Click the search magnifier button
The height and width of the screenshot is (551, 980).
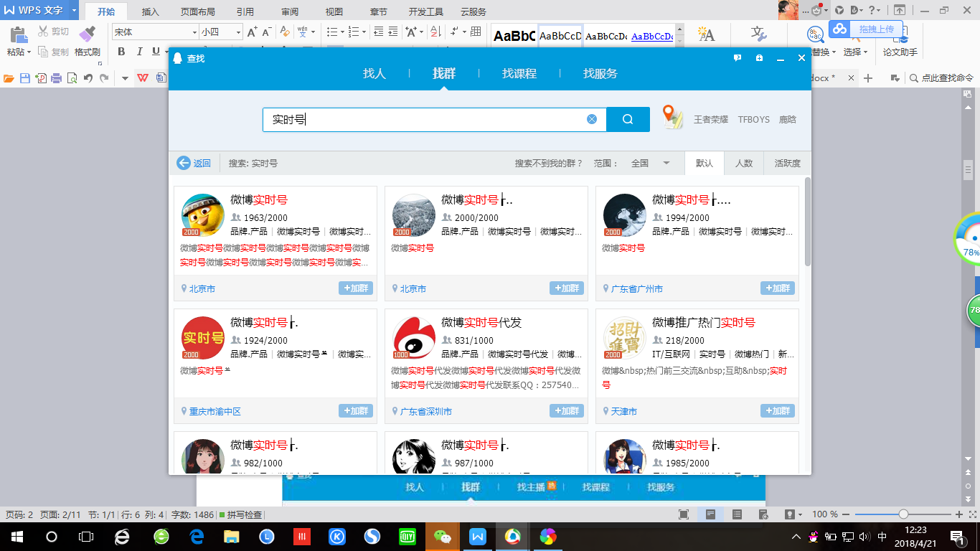coord(628,120)
